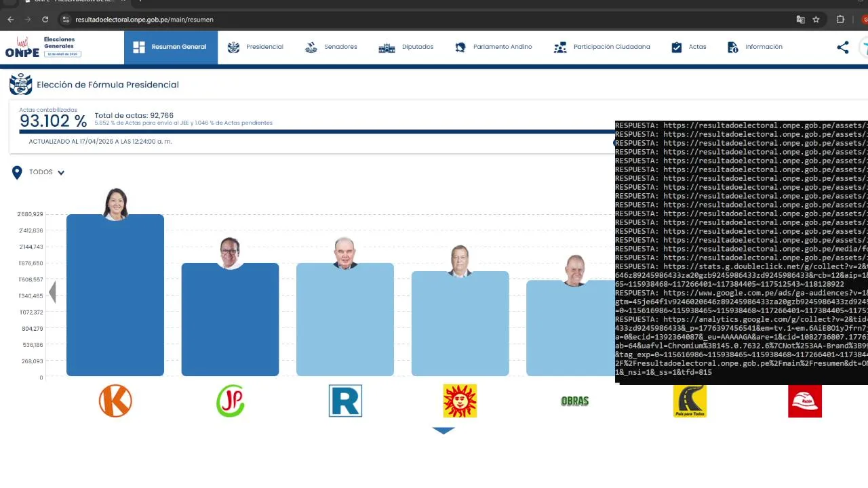Click the actas contabilizadas progress bar
The width and height of the screenshot is (868, 488).
[x=317, y=131]
